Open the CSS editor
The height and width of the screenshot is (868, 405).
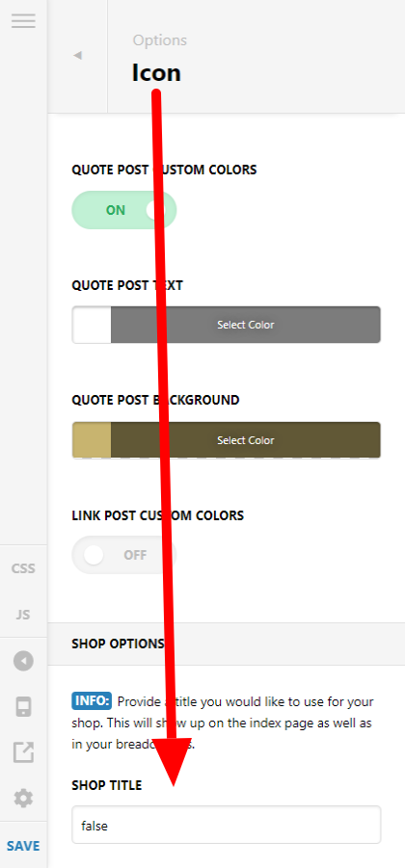coord(23,568)
